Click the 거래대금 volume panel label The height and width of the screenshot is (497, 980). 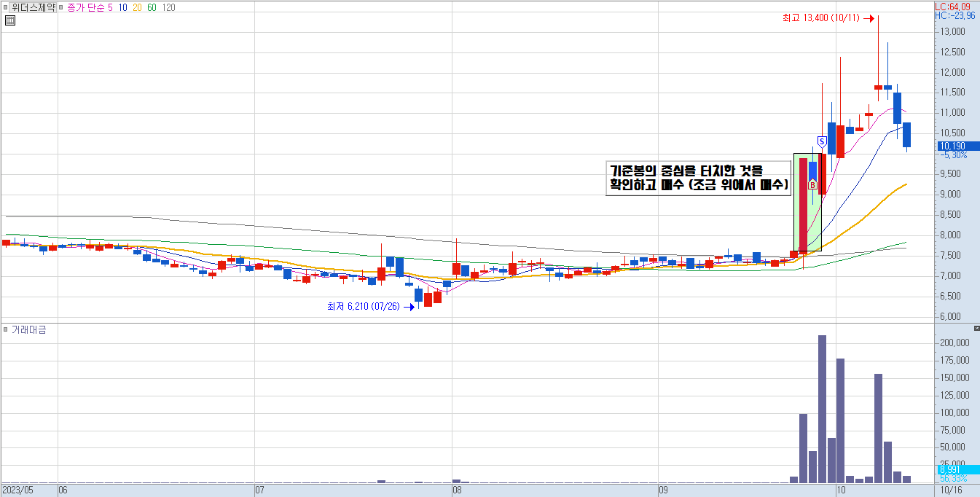(28, 329)
